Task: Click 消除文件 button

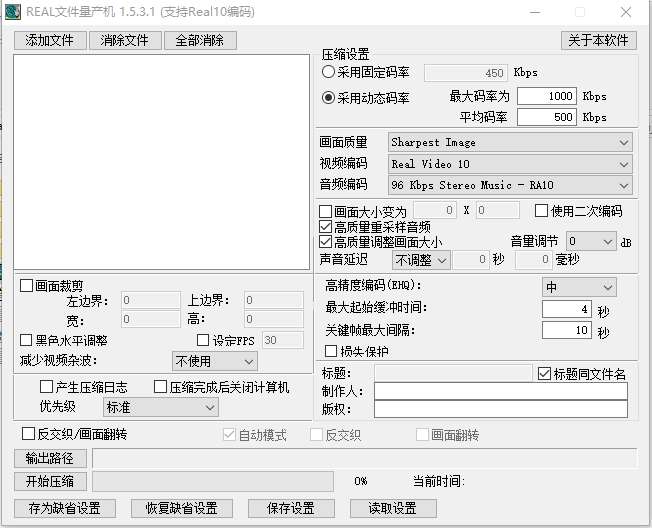Action: pyautogui.click(x=125, y=40)
